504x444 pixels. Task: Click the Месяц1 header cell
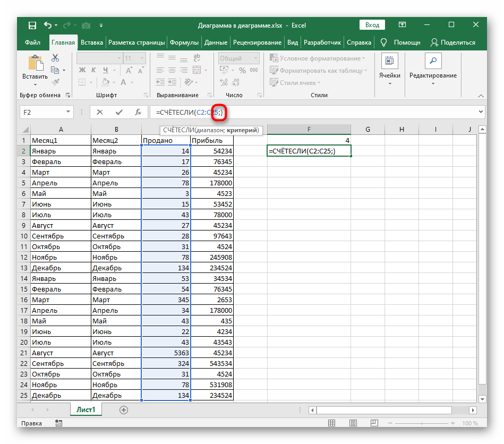coord(61,141)
